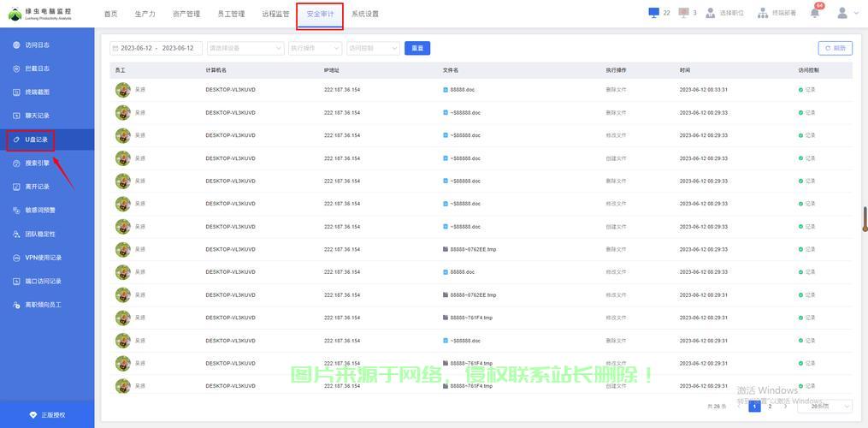The height and width of the screenshot is (428, 868).
Task: Go to 终端截图 in sidebar
Action: coord(37,92)
